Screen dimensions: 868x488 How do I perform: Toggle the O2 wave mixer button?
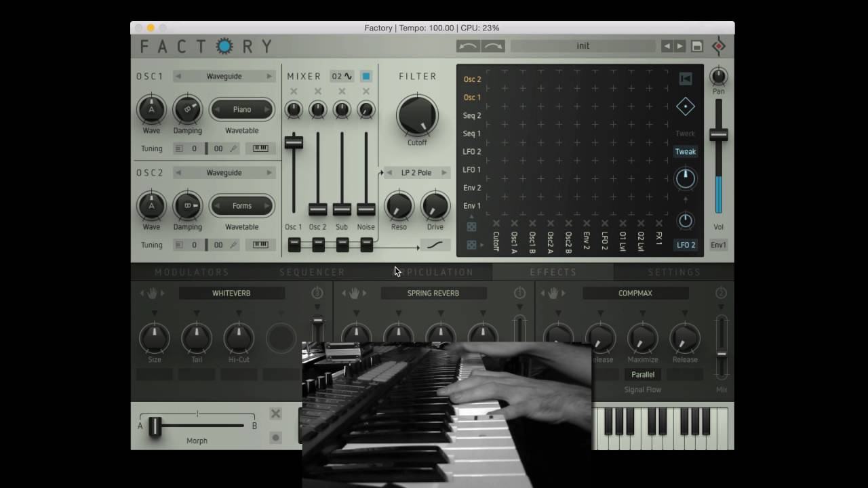coord(342,76)
